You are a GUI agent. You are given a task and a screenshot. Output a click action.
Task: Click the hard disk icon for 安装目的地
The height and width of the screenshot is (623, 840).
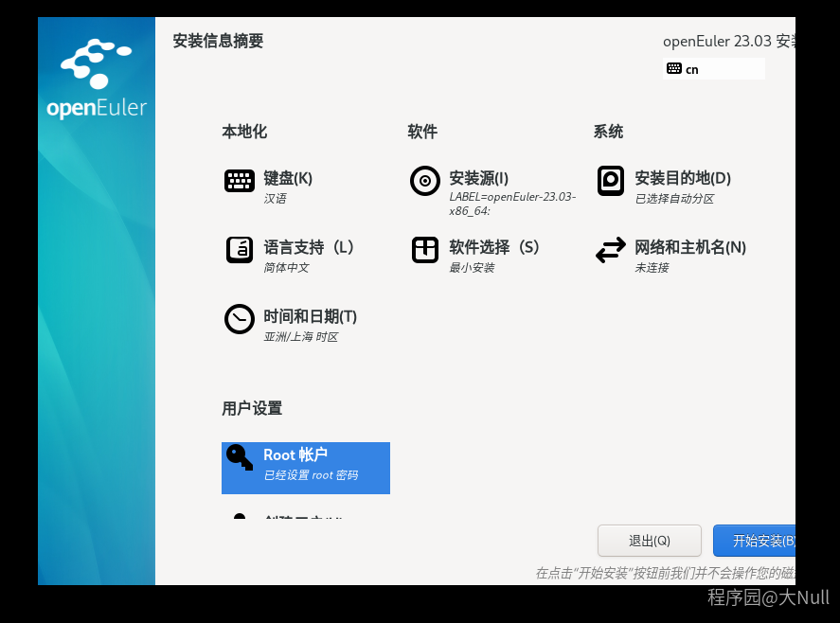pyautogui.click(x=611, y=180)
